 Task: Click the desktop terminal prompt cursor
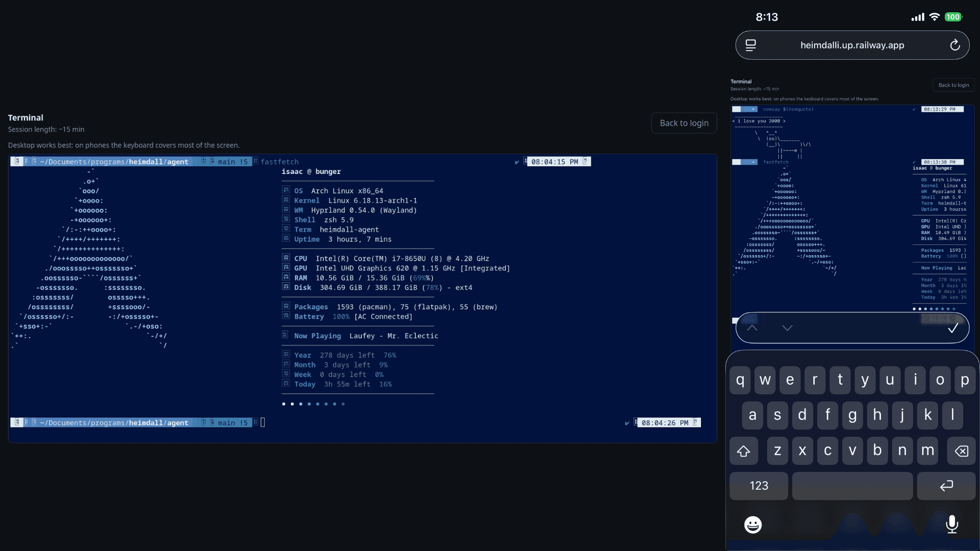[x=263, y=422]
